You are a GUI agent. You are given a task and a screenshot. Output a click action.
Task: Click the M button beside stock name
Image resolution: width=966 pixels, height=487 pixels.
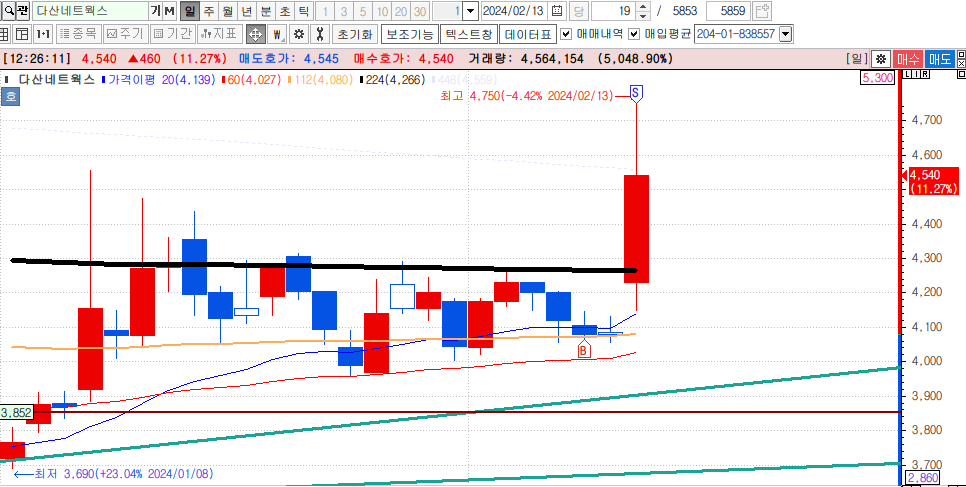pos(169,10)
